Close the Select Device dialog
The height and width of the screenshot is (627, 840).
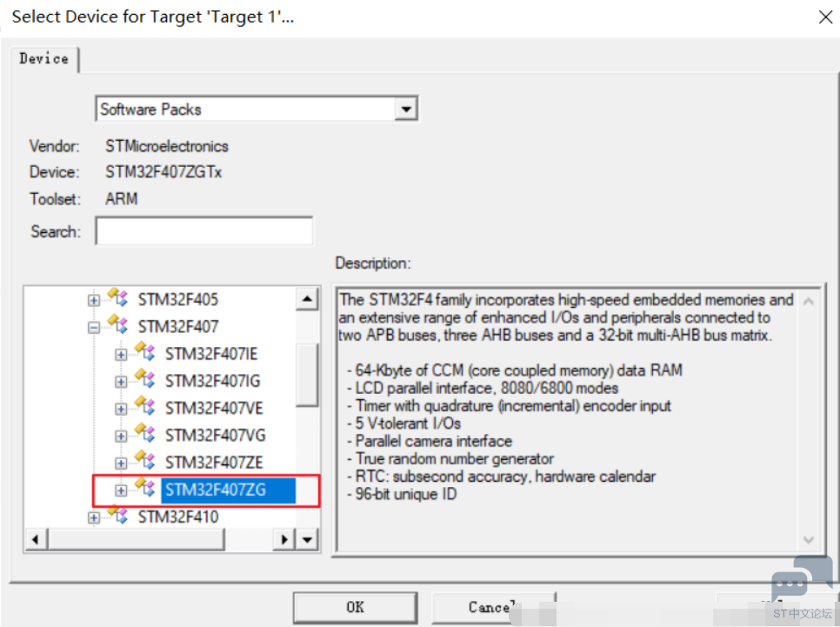click(x=825, y=17)
